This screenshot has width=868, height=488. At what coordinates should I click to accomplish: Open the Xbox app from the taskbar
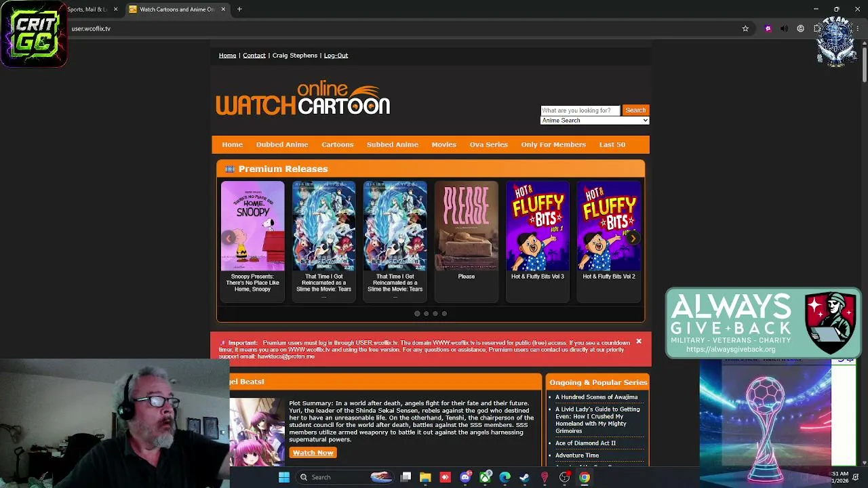point(485,477)
